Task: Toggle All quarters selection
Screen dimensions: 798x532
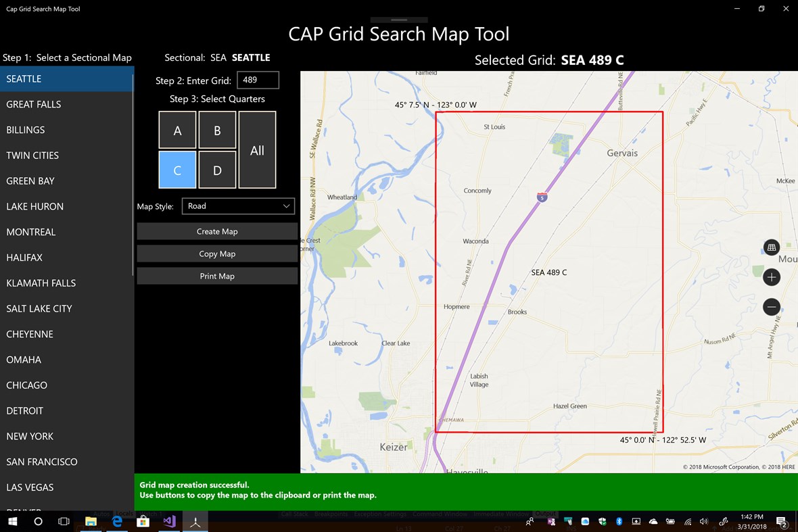Action: pos(257,150)
